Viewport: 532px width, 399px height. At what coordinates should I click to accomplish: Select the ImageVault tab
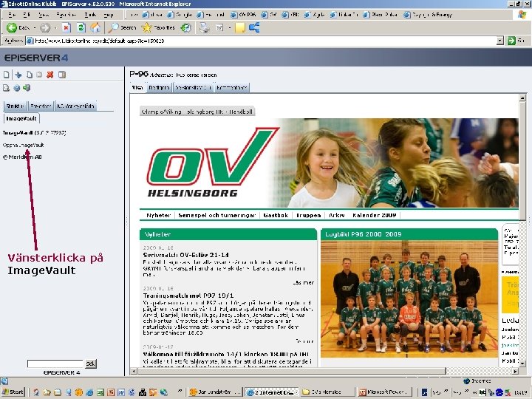[21, 118]
